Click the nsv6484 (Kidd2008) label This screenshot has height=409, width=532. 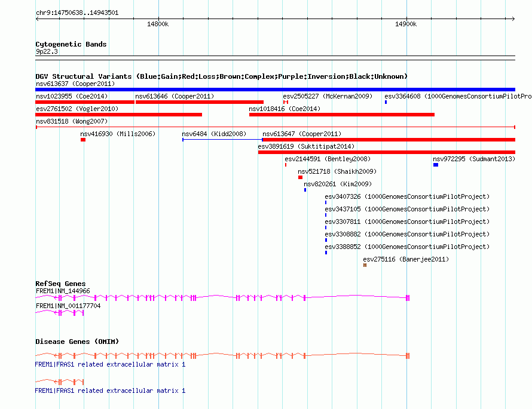click(x=214, y=134)
